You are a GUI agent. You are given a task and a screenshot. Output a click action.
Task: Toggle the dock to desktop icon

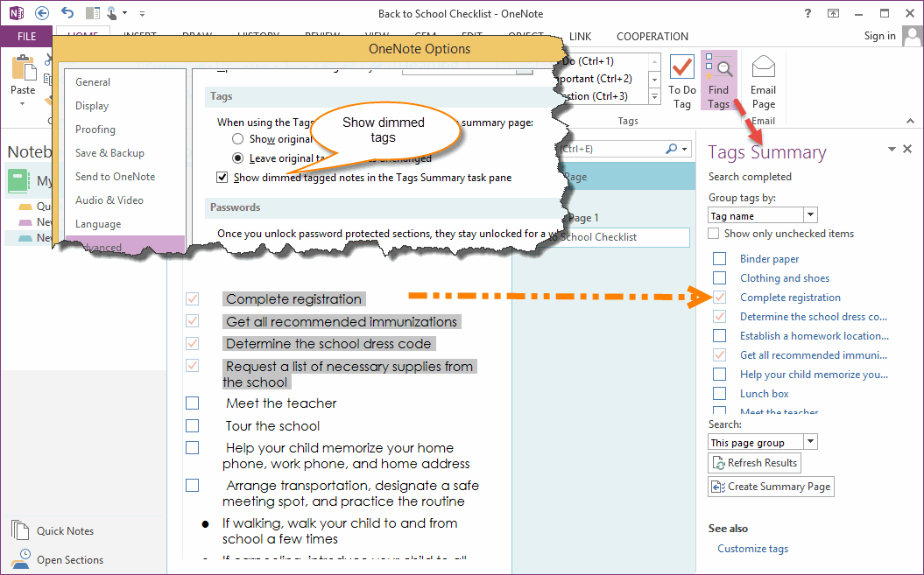[93, 13]
